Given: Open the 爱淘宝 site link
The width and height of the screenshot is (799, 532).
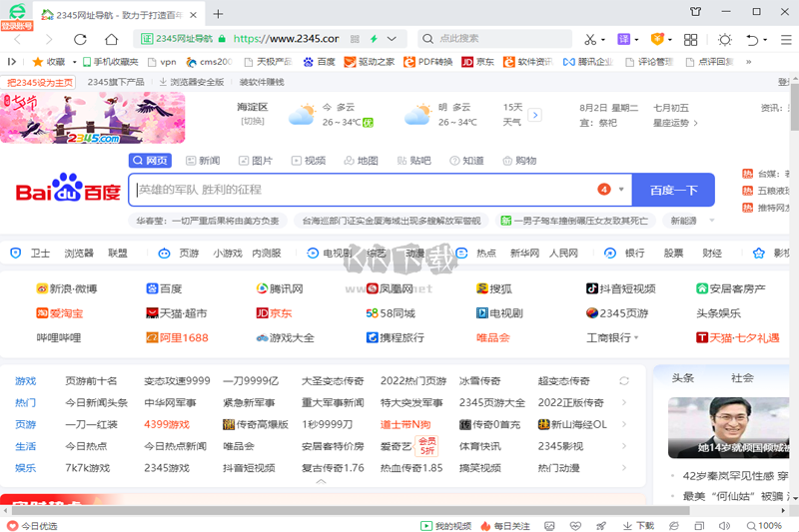Looking at the screenshot, I should tap(60, 313).
